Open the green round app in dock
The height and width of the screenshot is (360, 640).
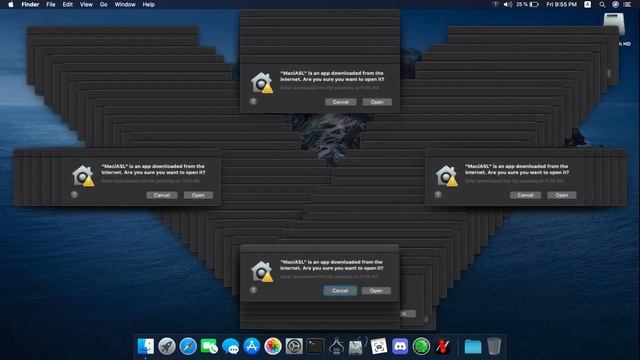pos(421,347)
